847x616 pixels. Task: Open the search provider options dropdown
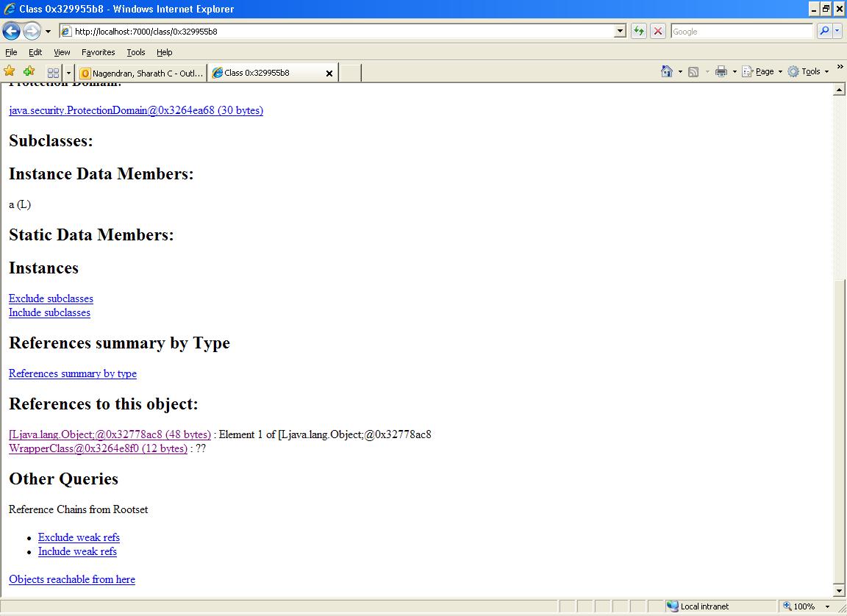tap(837, 32)
